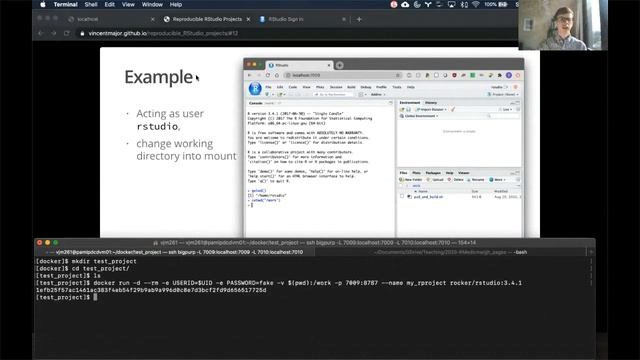Open the Terminal menu in menu bar
This screenshot has width=640, height=360.
pos(65,4)
